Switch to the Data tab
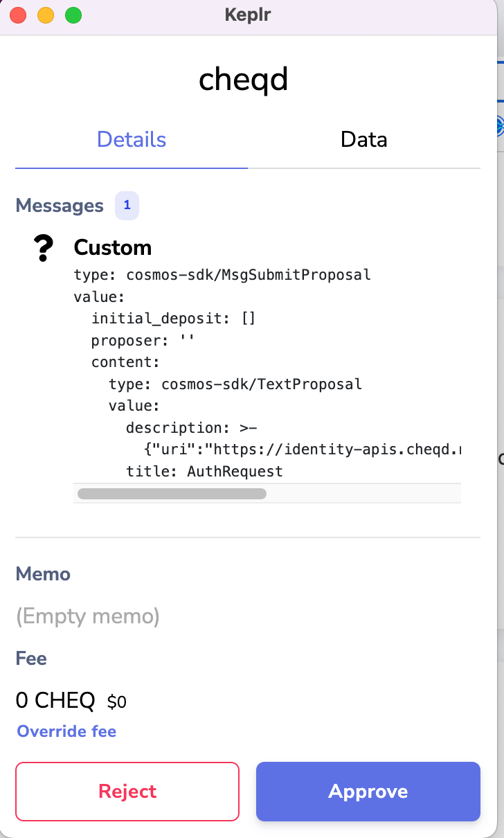 [363, 139]
